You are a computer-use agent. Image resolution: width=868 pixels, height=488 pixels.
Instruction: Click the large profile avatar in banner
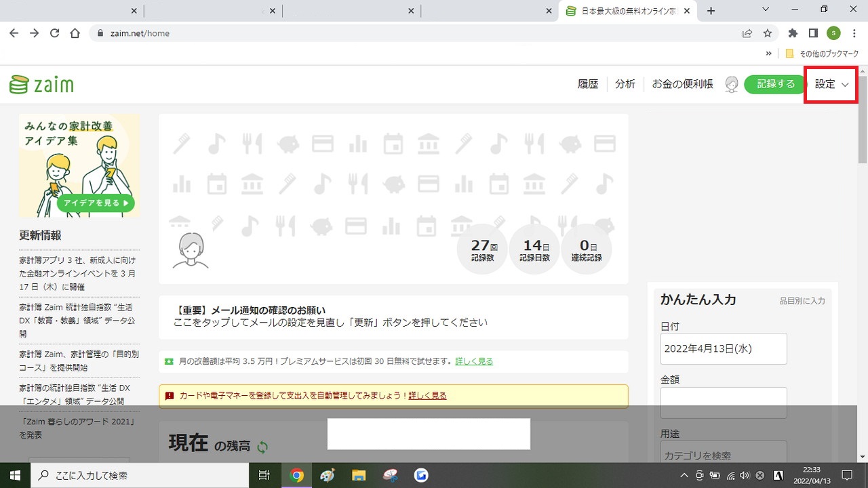click(191, 250)
